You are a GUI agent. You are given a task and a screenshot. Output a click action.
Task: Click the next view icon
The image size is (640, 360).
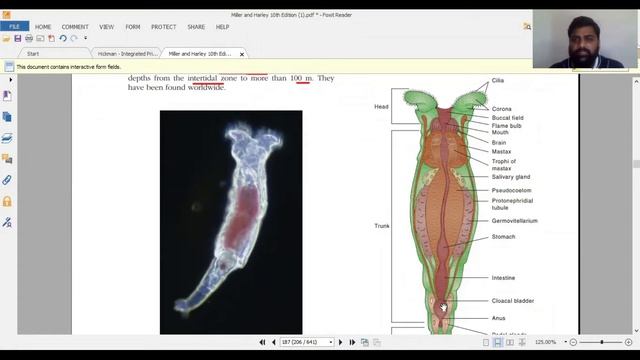(377, 342)
